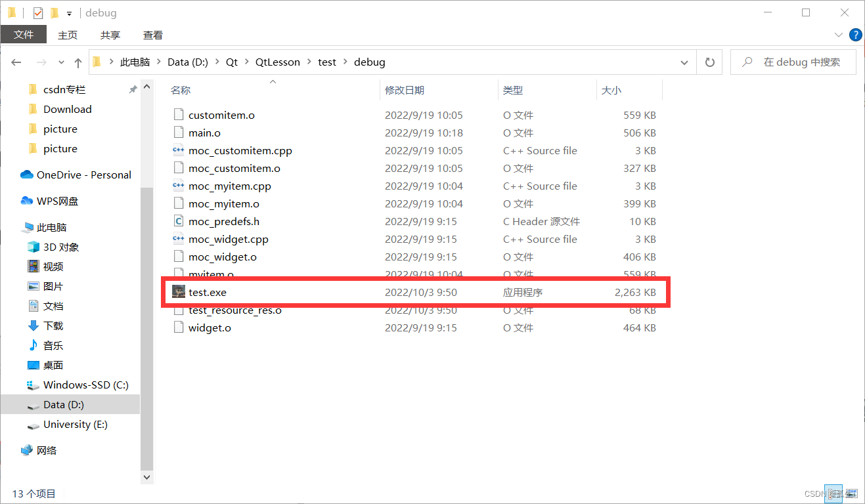The height and width of the screenshot is (504, 865).
Task: Open the 文件 menu
Action: tap(24, 34)
